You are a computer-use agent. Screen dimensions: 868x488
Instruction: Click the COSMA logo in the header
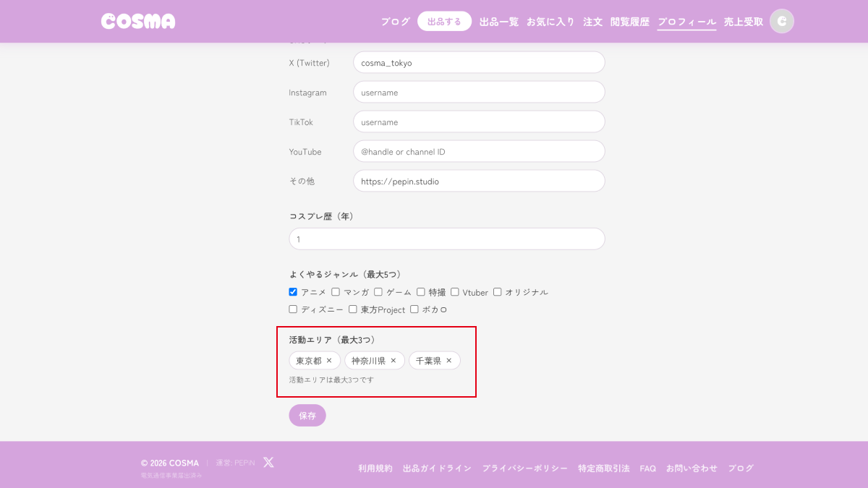pos(137,21)
